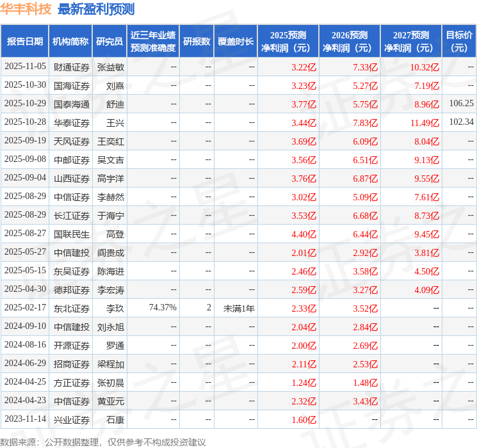Select the 天风证券 institution cell

point(72,141)
